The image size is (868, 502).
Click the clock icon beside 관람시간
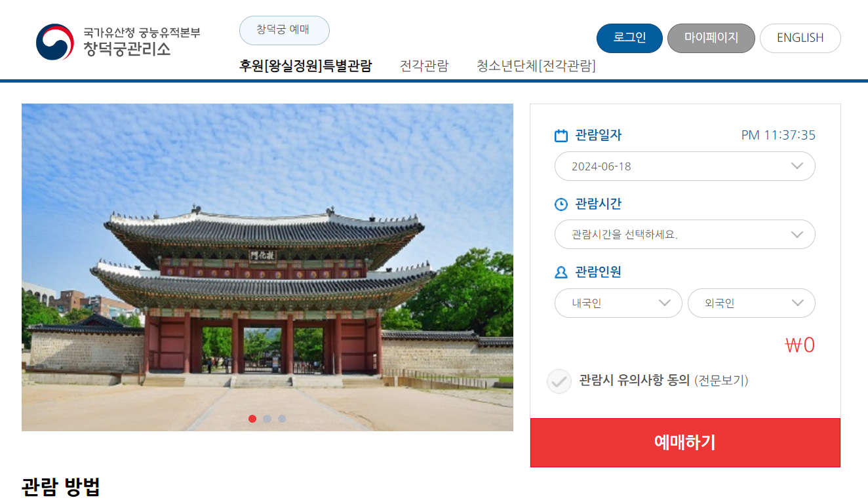click(561, 204)
